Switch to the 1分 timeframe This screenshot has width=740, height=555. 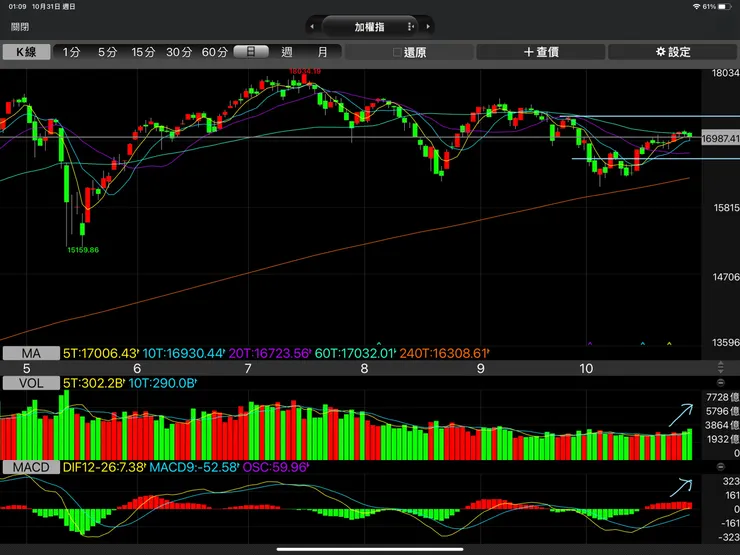click(72, 52)
